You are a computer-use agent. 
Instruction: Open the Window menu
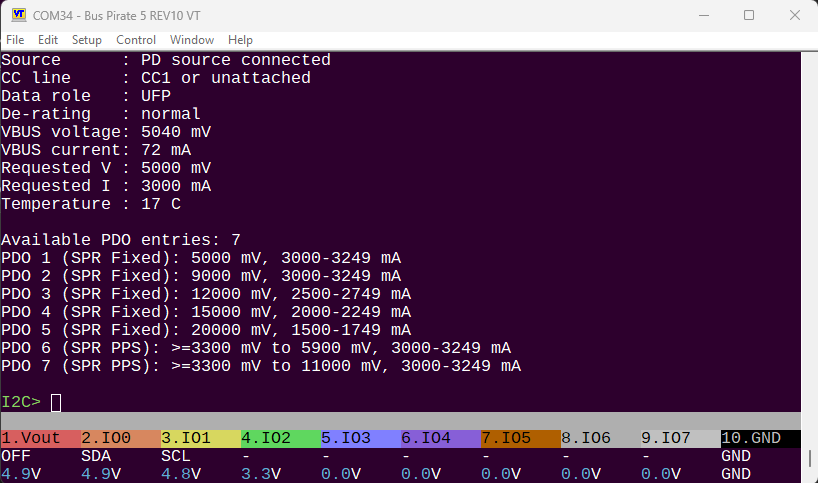192,40
